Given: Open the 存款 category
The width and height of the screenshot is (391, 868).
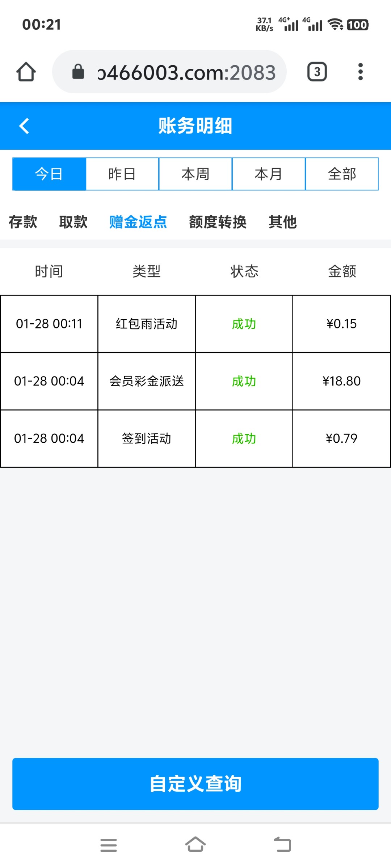Looking at the screenshot, I should pos(23,222).
